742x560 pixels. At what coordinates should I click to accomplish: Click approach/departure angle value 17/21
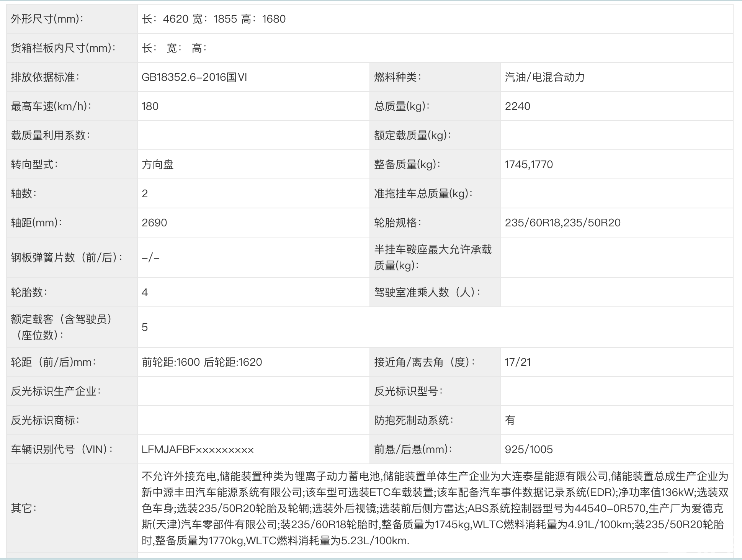[x=518, y=362]
